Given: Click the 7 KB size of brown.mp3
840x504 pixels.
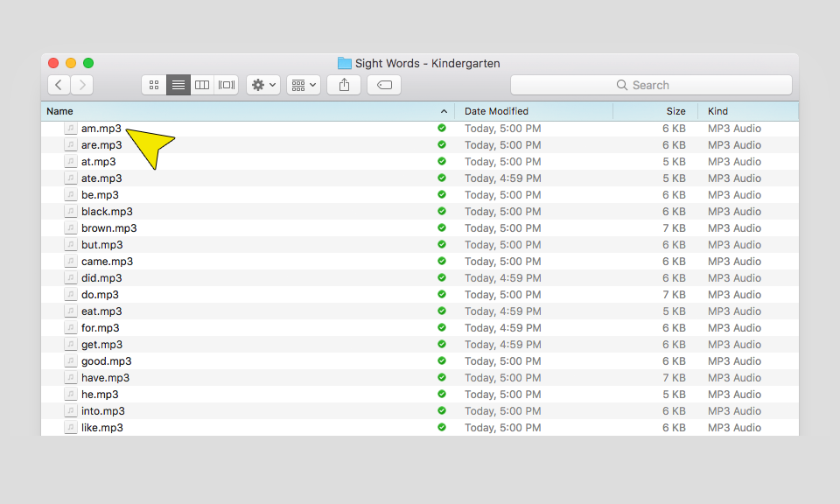Looking at the screenshot, I should click(x=674, y=227).
